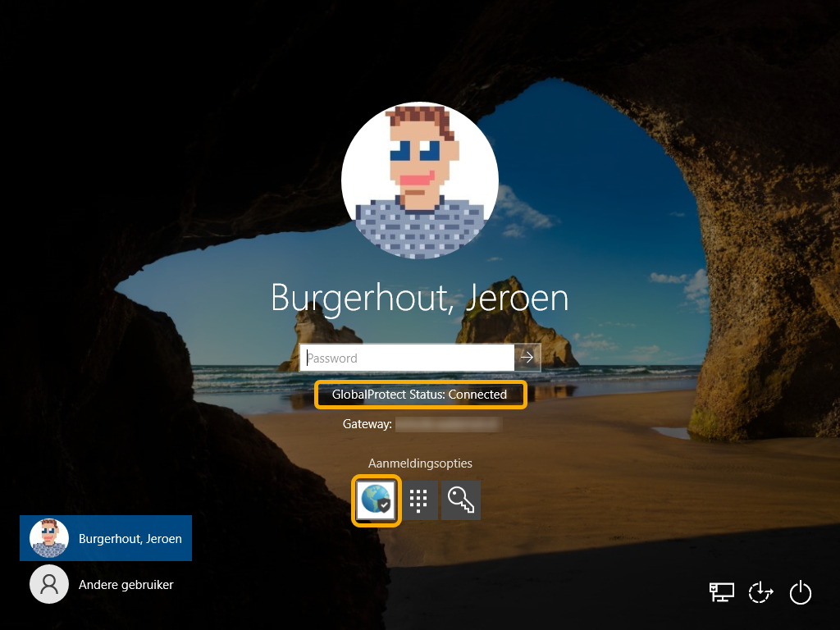This screenshot has width=840, height=630.
Task: Click the large pixel-art profile picture
Action: pyautogui.click(x=419, y=180)
